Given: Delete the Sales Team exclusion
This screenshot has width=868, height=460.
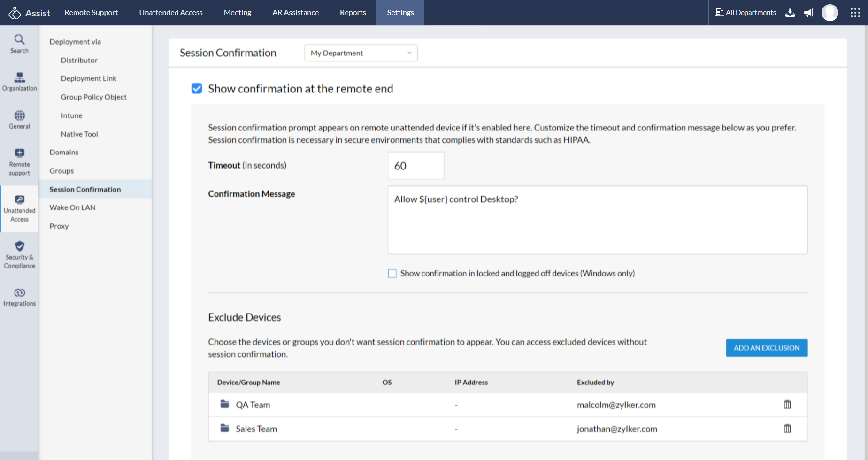Looking at the screenshot, I should pos(787,429).
